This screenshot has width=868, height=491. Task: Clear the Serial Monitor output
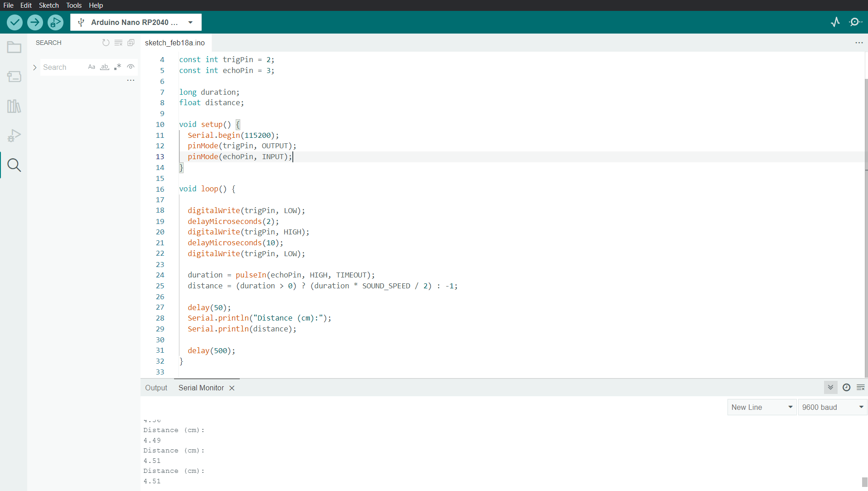click(x=861, y=388)
